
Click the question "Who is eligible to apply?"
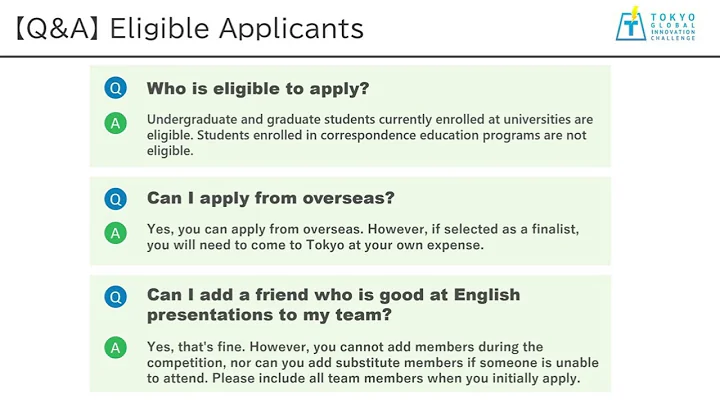click(258, 89)
